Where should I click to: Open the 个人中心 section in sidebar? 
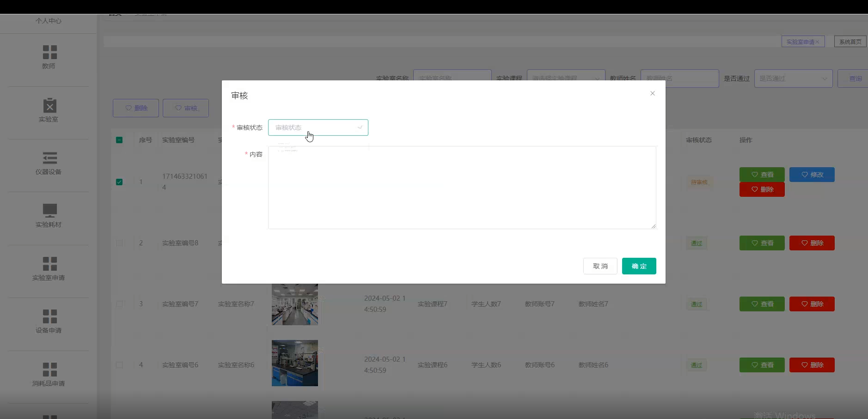[x=48, y=20]
